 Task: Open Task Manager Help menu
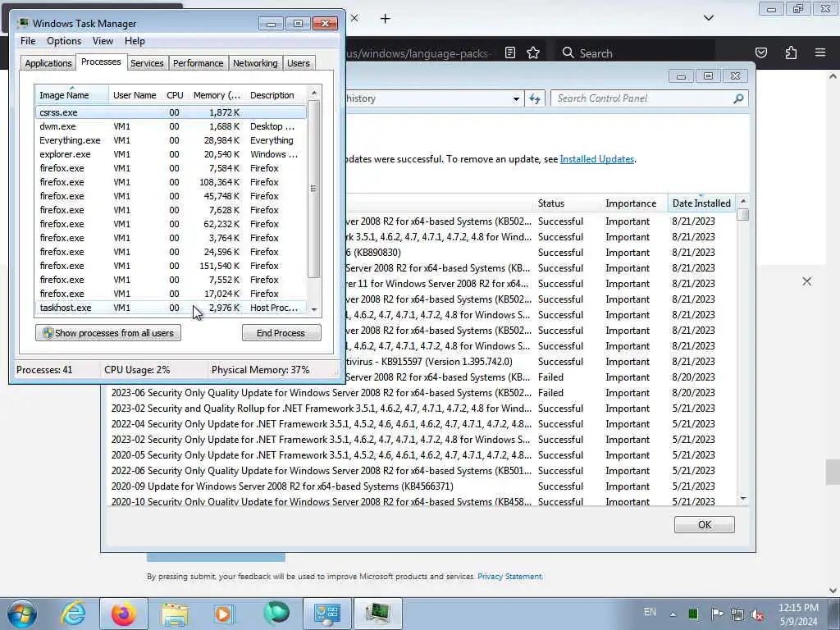(x=135, y=41)
